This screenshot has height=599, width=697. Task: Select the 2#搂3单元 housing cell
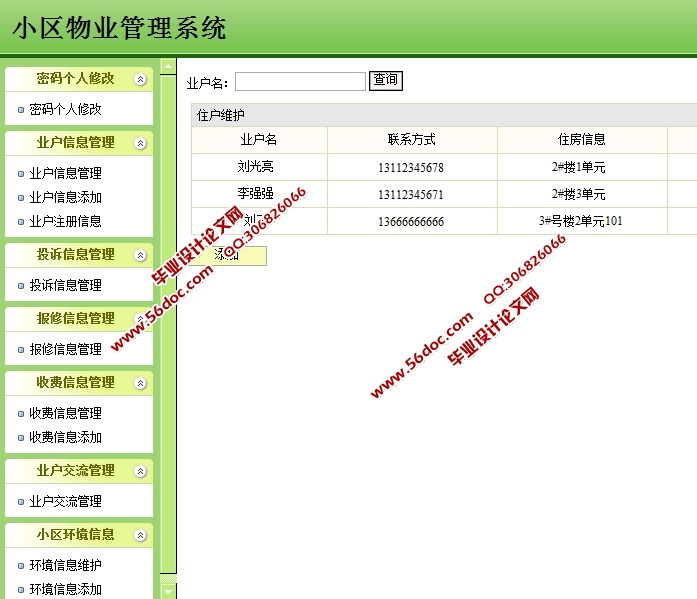point(582,194)
